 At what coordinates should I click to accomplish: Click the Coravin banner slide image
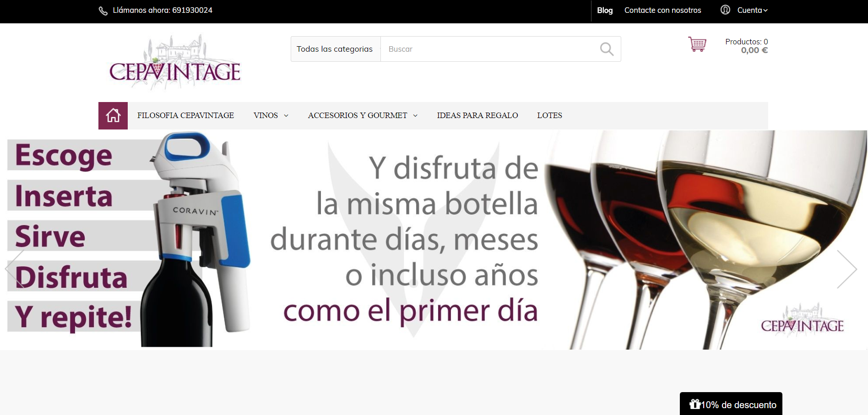click(x=434, y=240)
